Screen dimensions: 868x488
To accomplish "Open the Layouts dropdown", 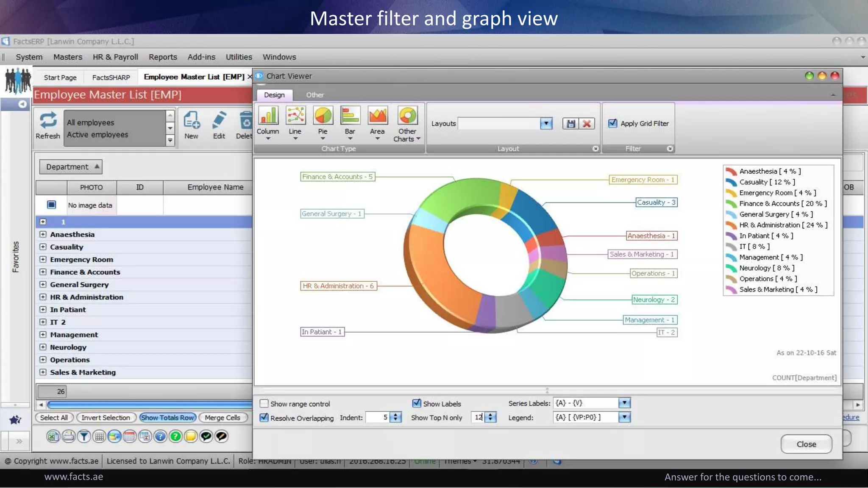I will coord(546,124).
